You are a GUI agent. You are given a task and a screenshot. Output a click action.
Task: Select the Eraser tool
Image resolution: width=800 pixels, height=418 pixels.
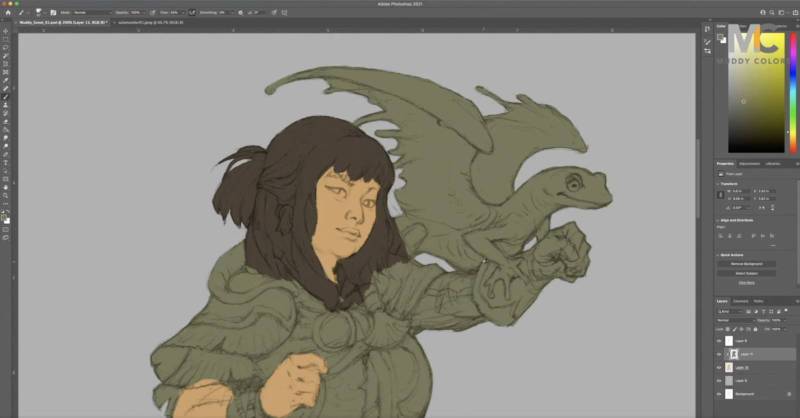click(x=6, y=121)
